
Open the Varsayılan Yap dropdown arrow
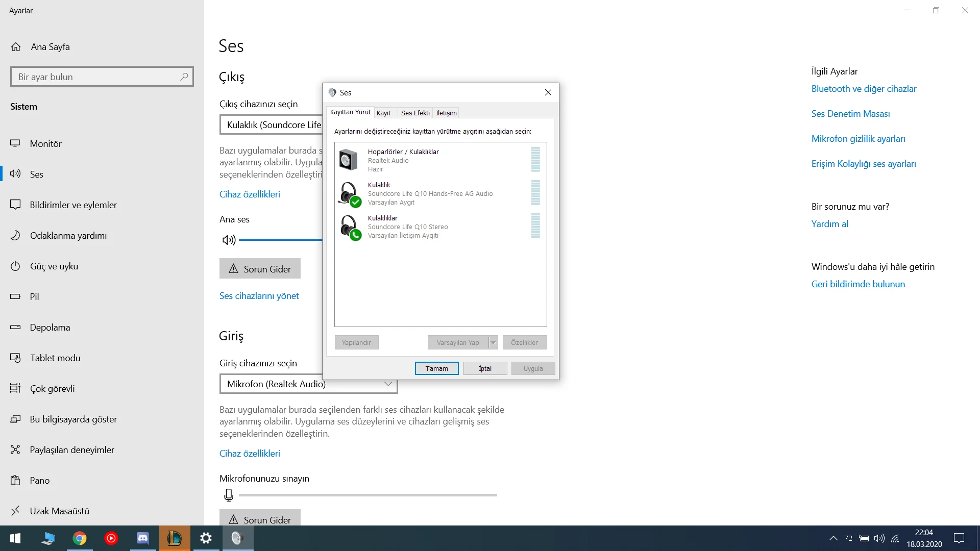[x=493, y=342]
